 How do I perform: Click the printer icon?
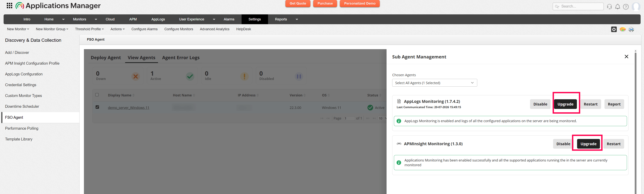tap(631, 29)
